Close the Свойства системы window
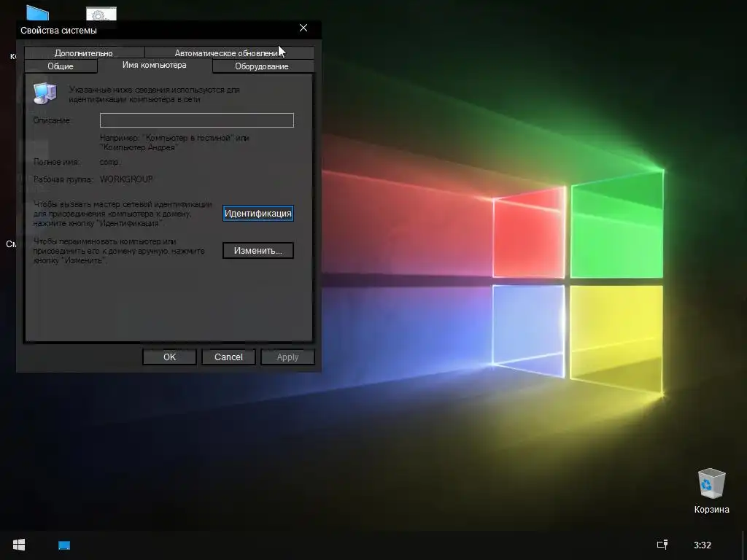 (x=303, y=28)
